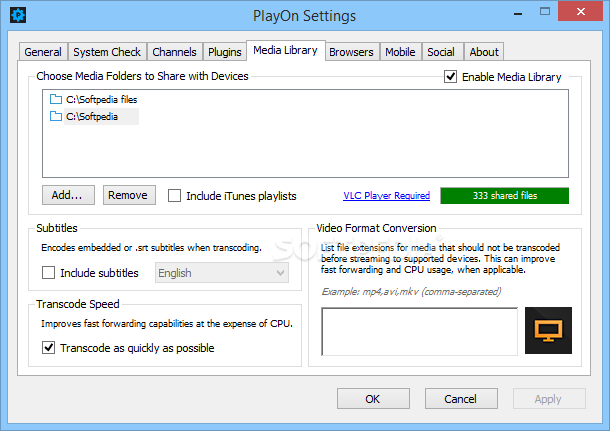This screenshot has height=431, width=610.
Task: Open the VLC Player Required link
Action: [386, 195]
